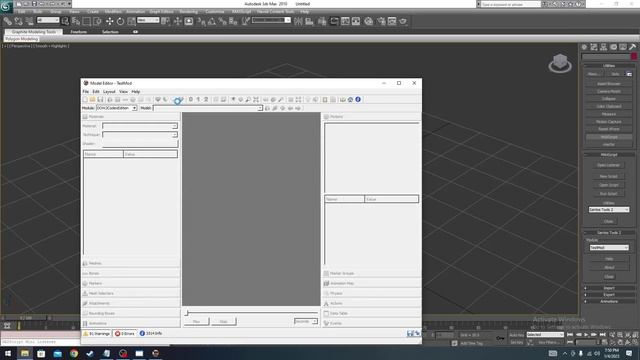Open the File menu in Model Editor
The image size is (640, 360).
(85, 91)
